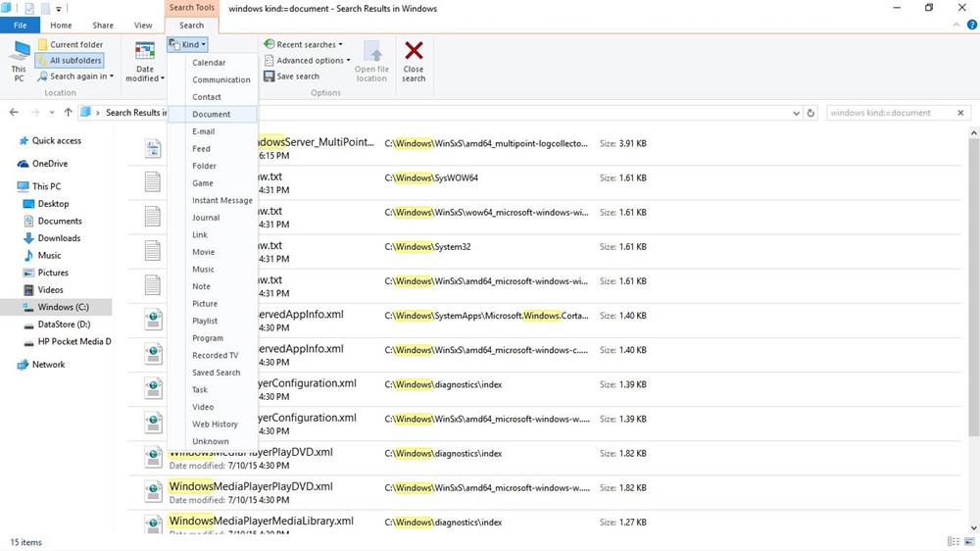Click the Open file location icon

coord(371,51)
